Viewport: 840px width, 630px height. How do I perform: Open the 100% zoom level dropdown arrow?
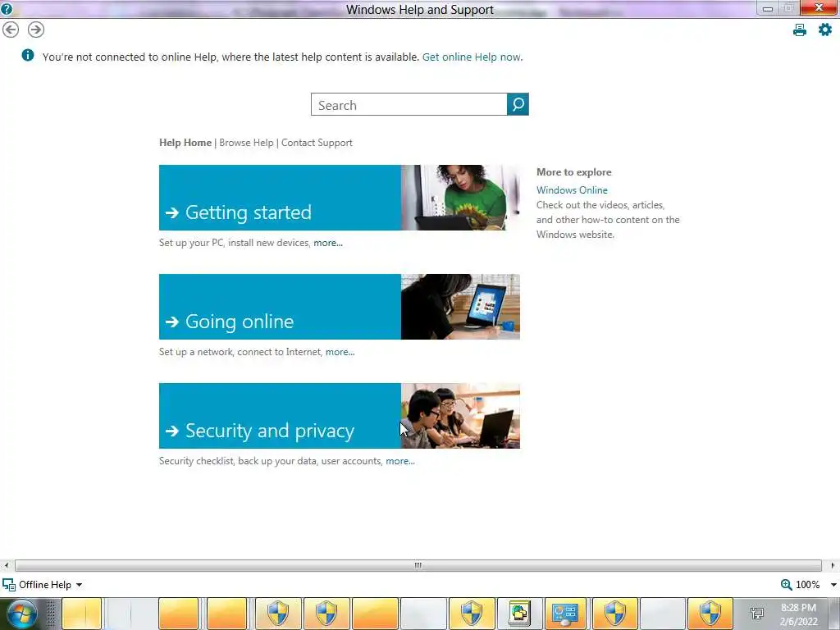pos(833,585)
